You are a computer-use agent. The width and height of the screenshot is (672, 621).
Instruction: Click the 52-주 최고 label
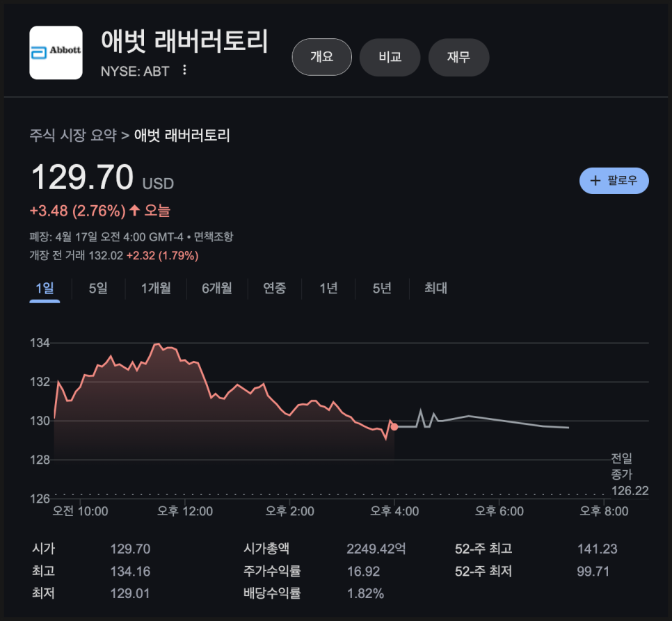483,549
